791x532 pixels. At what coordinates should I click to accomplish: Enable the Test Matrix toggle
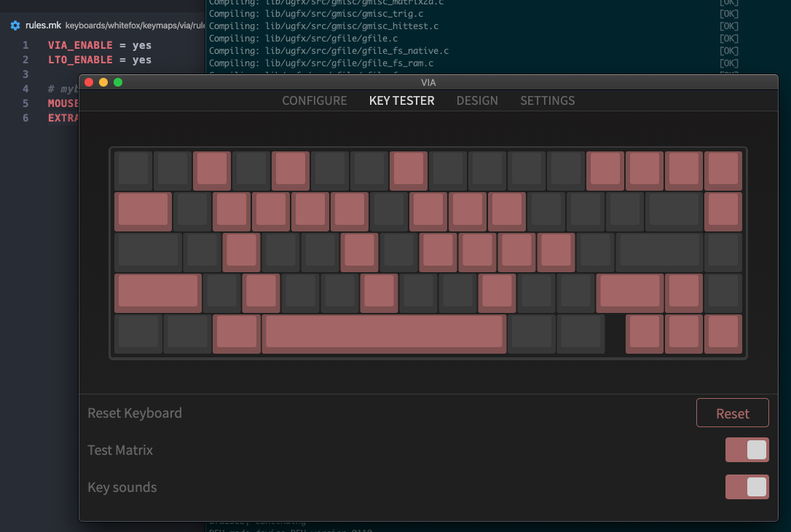747,450
